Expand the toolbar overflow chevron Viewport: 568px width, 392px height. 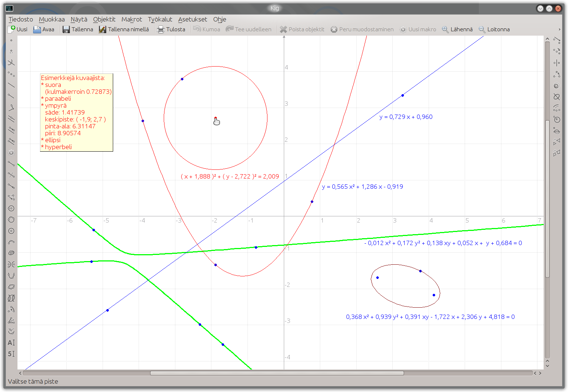(559, 29)
